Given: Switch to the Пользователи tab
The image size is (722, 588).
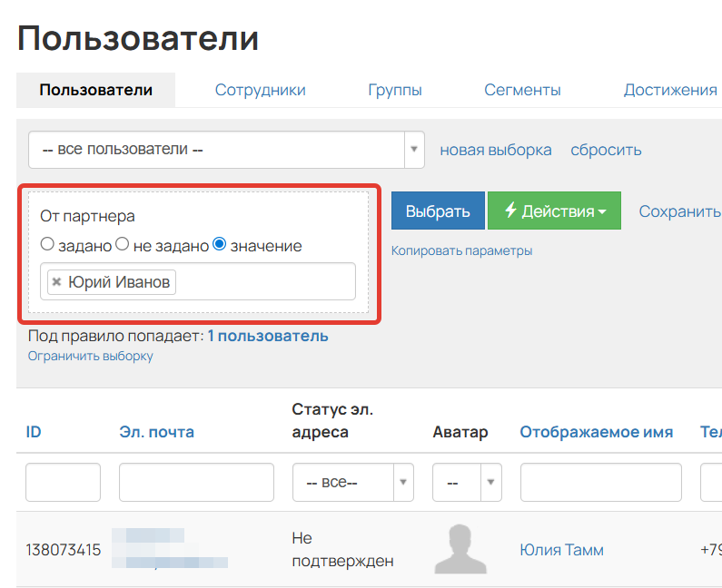Looking at the screenshot, I should (x=95, y=90).
